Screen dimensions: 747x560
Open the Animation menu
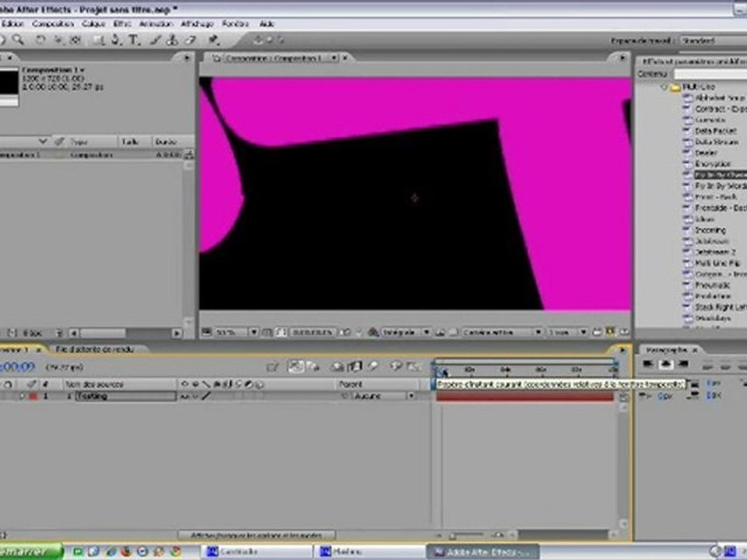click(x=156, y=24)
